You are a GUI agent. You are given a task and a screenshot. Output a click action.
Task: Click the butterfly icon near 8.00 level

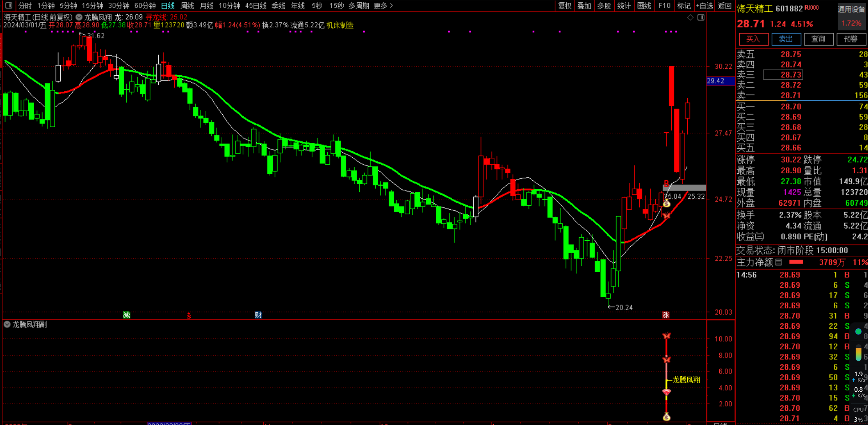[x=667, y=360]
